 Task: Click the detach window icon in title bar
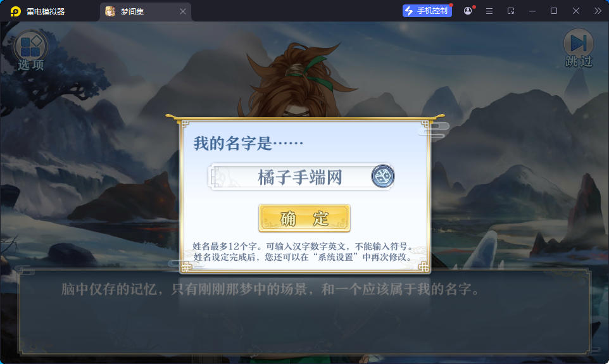(511, 11)
